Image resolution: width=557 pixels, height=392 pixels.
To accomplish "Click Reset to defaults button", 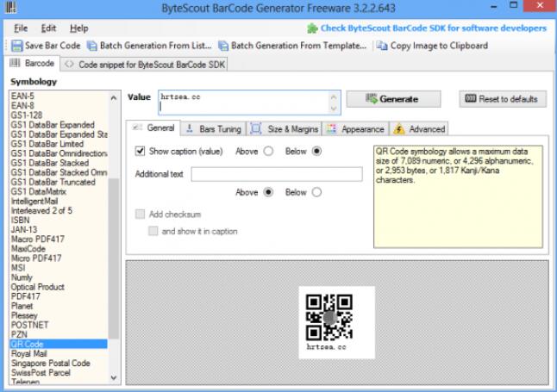I will 503,99.
